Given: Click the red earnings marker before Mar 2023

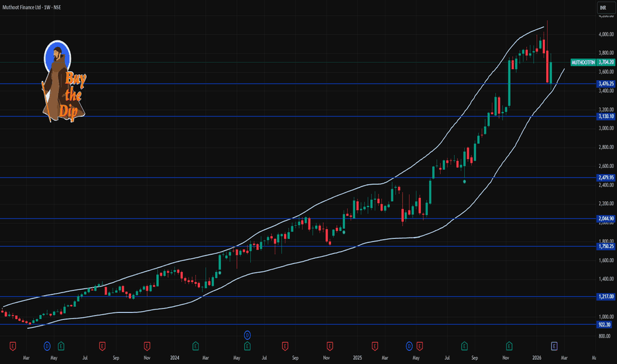Looking at the screenshot, I should point(13,346).
